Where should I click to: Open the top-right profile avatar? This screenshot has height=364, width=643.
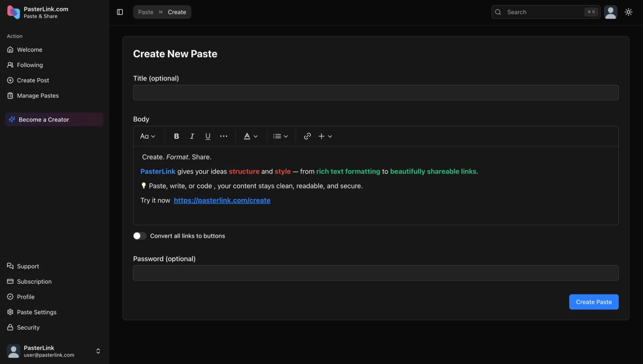[x=610, y=12]
